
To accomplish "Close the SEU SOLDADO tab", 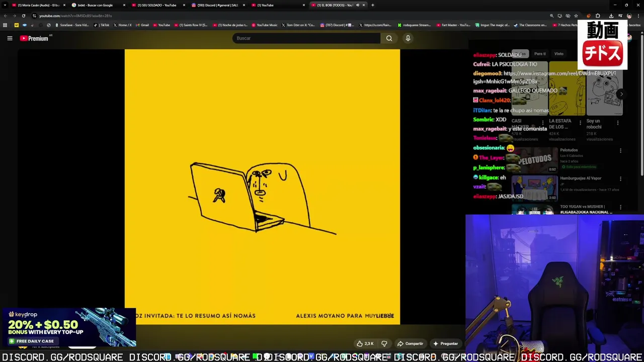I will 184,5.
